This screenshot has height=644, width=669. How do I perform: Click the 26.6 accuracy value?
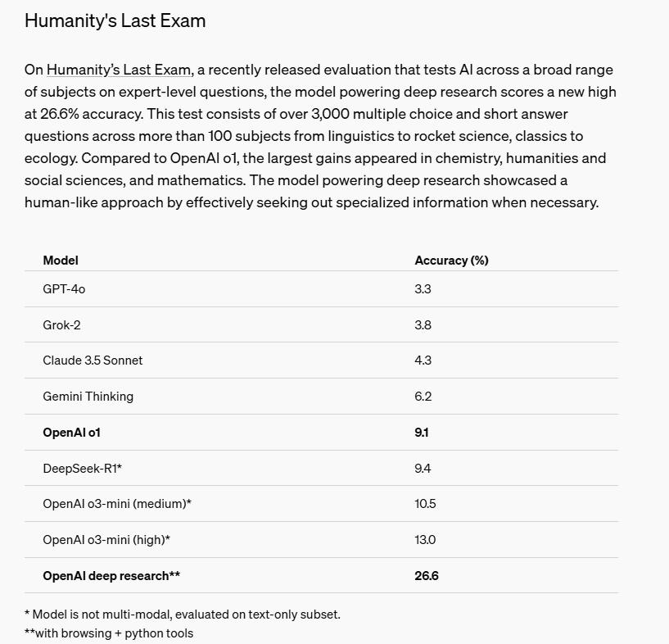click(x=427, y=576)
